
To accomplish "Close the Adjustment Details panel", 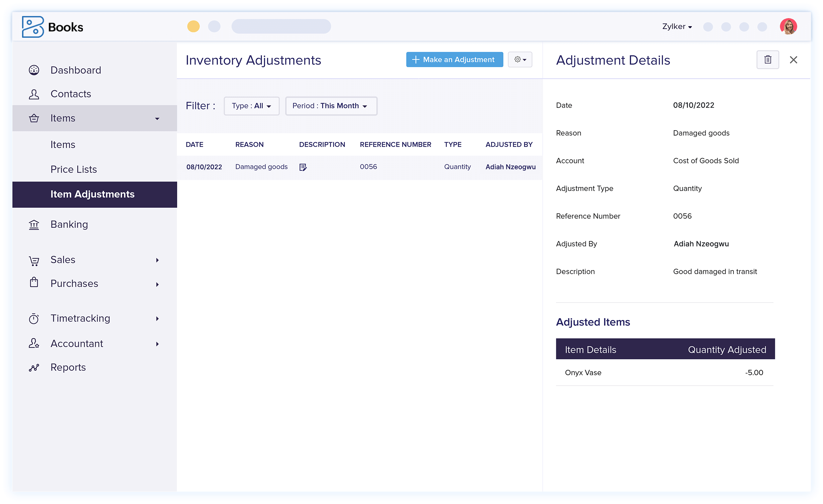I will click(x=793, y=60).
